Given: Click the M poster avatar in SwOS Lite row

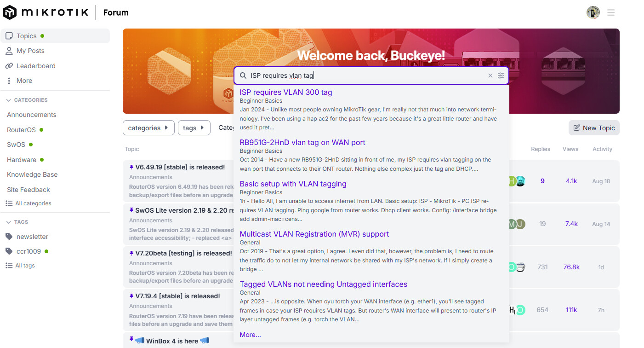Looking at the screenshot, I should (512, 224).
